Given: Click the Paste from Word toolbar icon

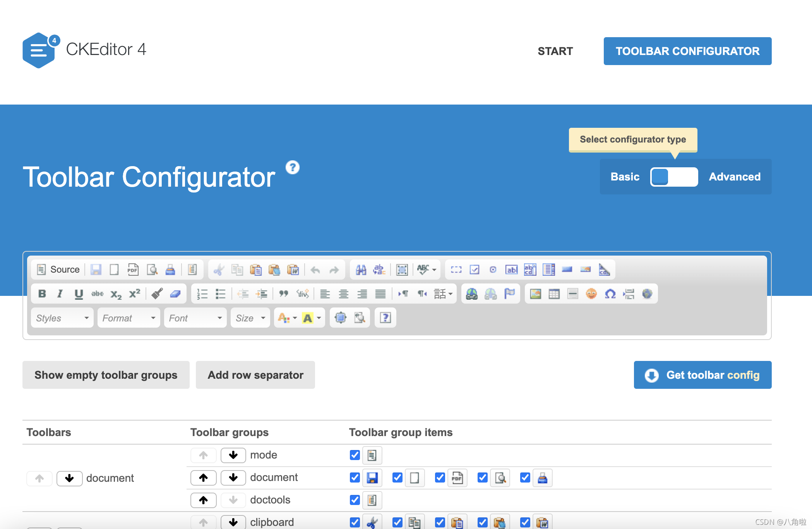Looking at the screenshot, I should (x=293, y=270).
